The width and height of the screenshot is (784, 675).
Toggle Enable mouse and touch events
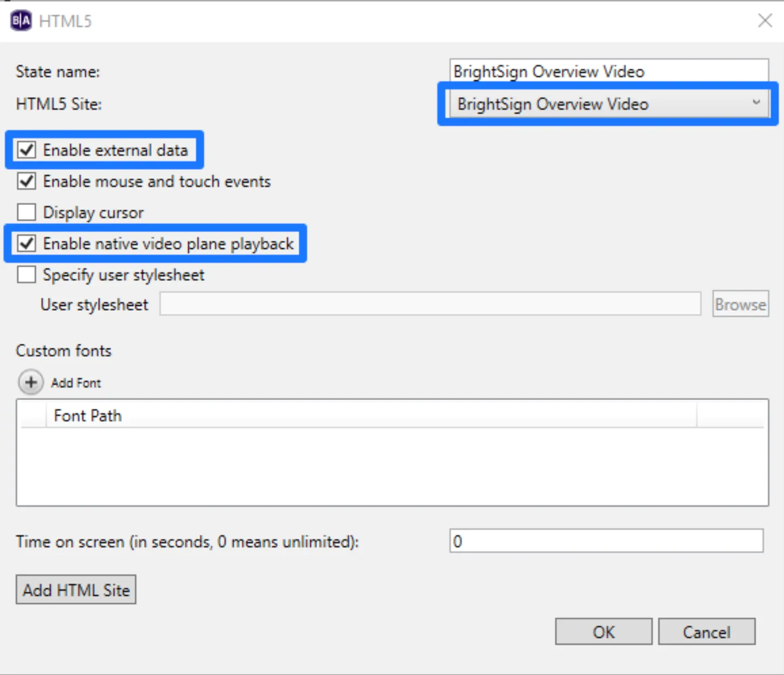click(27, 181)
